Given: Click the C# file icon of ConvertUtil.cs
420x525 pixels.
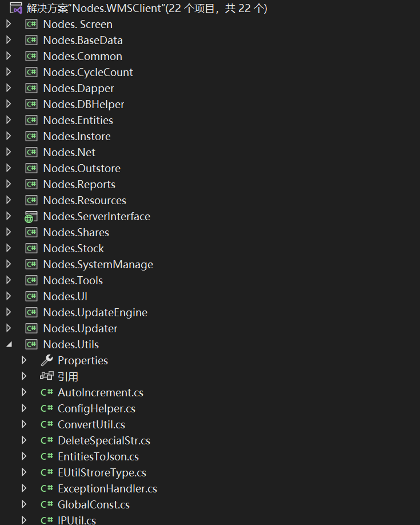Looking at the screenshot, I should [x=47, y=424].
